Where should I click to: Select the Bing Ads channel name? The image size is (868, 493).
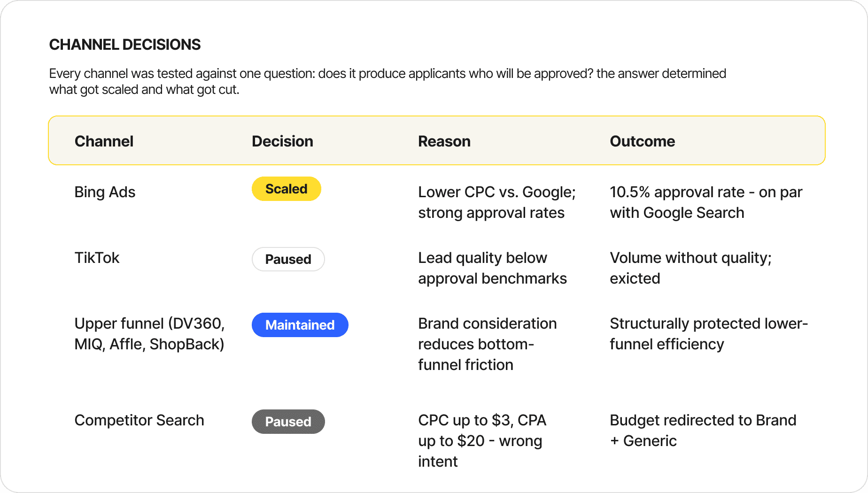pos(105,192)
